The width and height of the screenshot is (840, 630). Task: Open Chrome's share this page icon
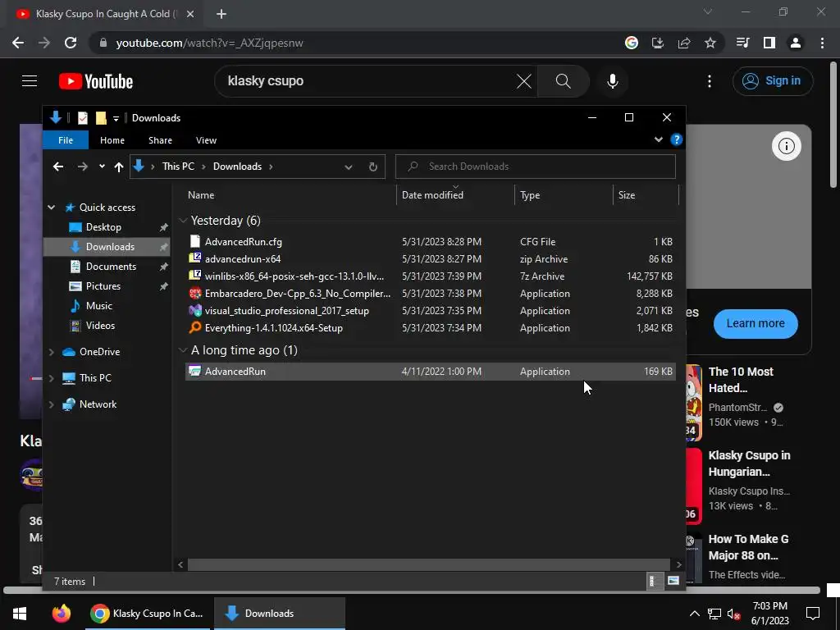click(x=684, y=43)
